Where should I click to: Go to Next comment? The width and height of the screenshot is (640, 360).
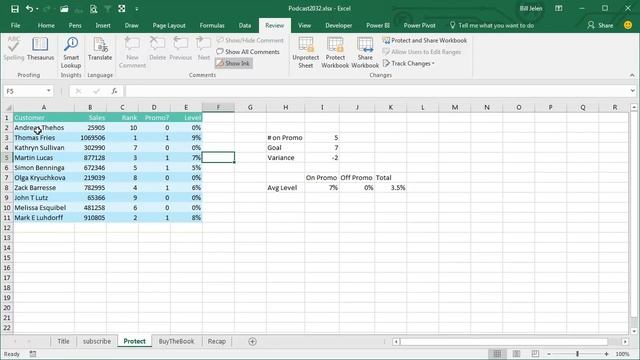204,49
